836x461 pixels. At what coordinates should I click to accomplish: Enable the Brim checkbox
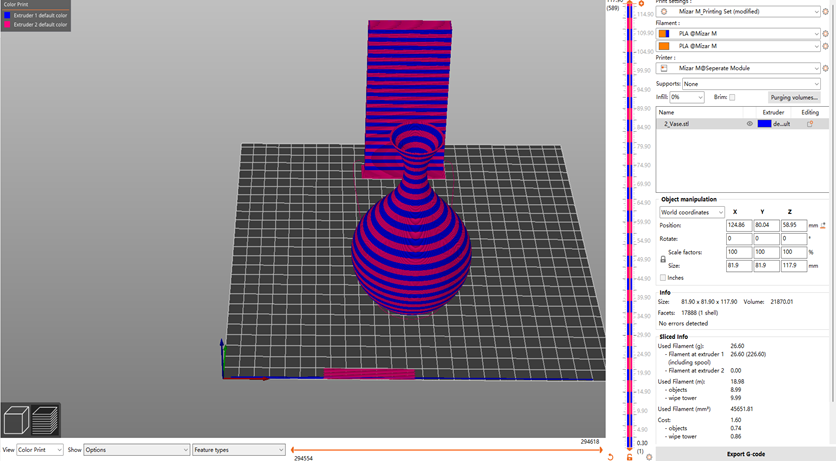[x=732, y=98]
